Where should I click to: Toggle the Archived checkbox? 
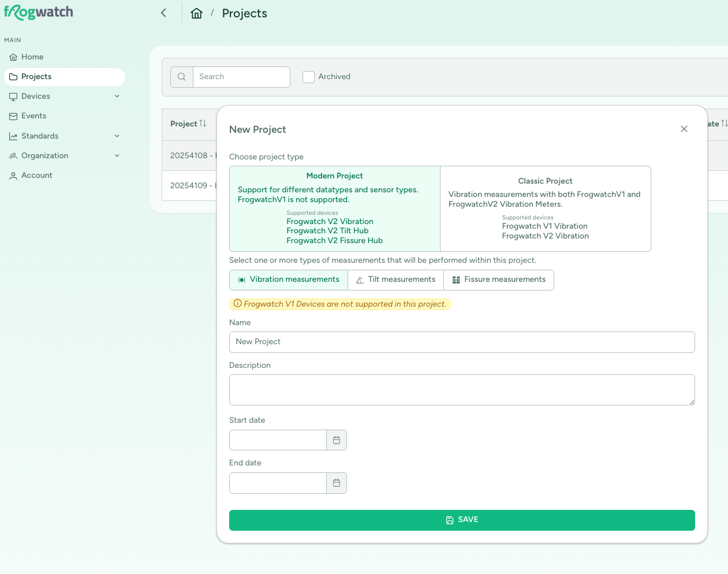[x=309, y=77]
